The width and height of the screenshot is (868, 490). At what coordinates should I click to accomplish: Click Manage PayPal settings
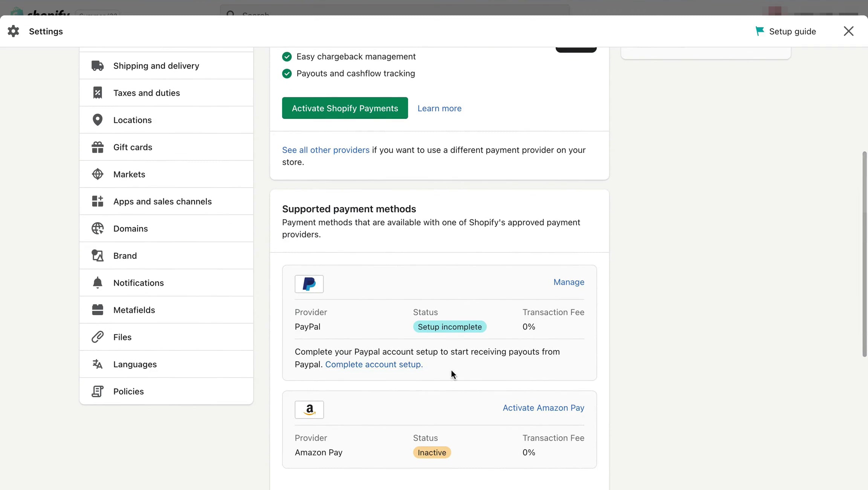pyautogui.click(x=568, y=283)
